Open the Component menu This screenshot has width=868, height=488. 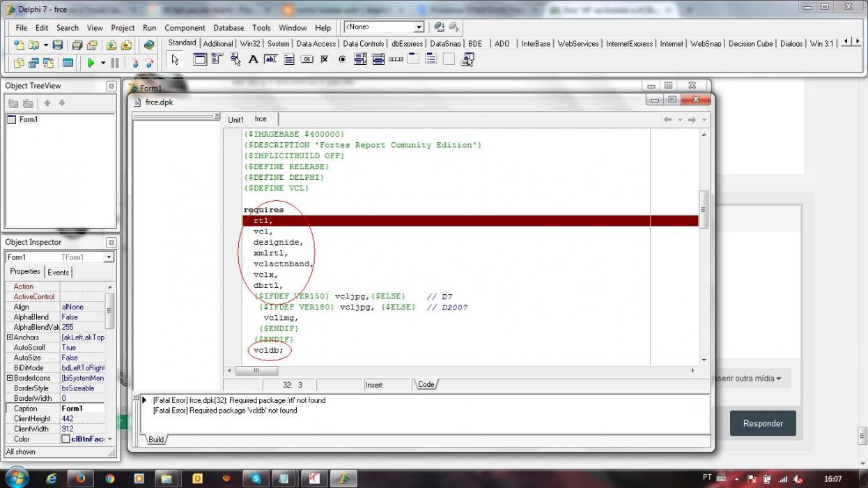click(185, 28)
